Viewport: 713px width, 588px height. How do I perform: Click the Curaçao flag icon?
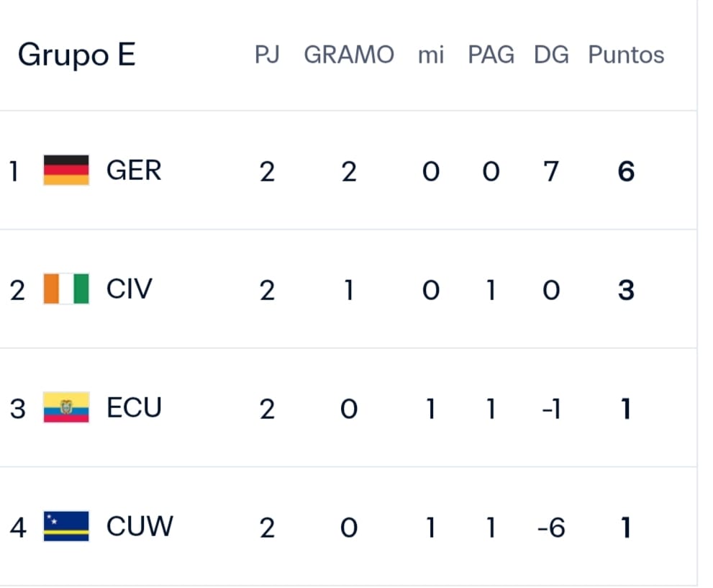tap(66, 526)
